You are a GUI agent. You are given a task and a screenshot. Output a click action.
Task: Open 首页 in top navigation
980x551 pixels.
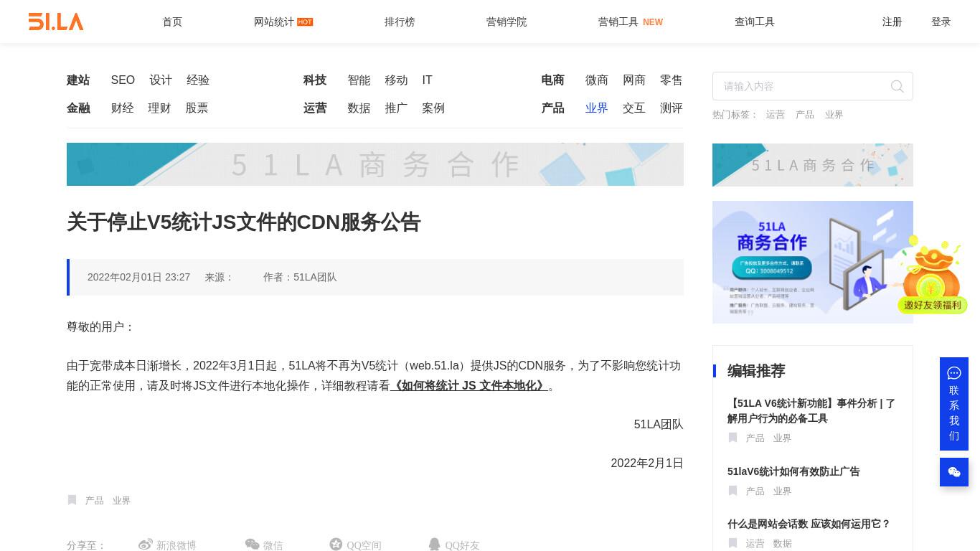[x=172, y=22]
